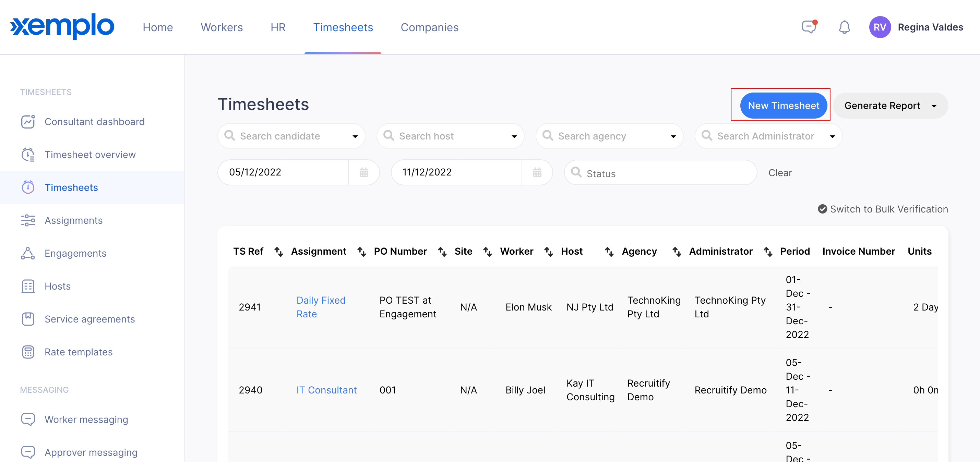Open Assignments in sidebar
This screenshot has height=462, width=980.
click(73, 220)
